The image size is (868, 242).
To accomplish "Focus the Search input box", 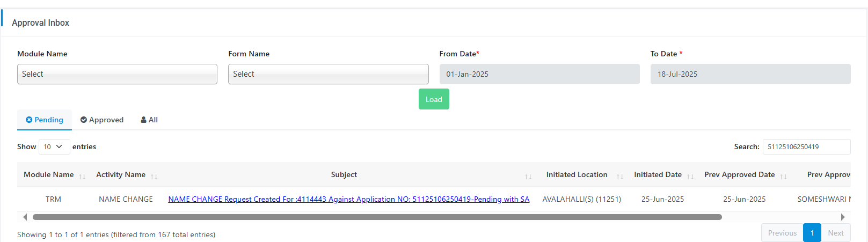I will click(x=806, y=146).
